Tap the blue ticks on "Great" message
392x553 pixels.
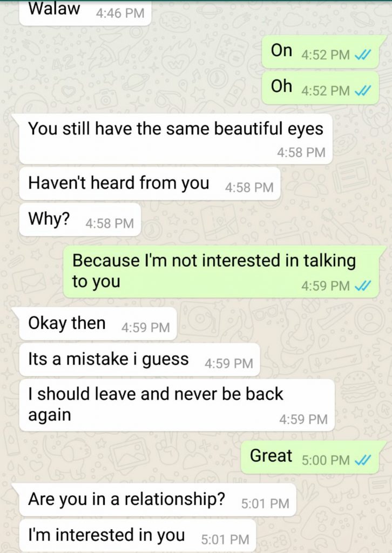click(x=362, y=460)
